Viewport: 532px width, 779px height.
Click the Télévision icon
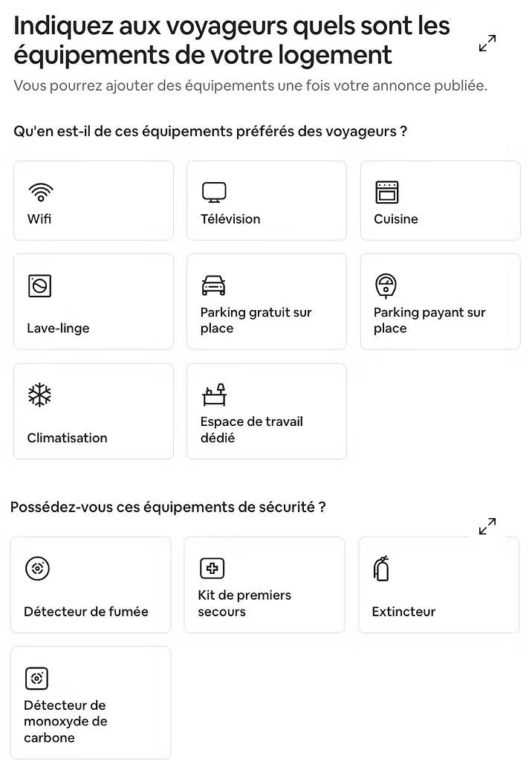click(x=214, y=191)
